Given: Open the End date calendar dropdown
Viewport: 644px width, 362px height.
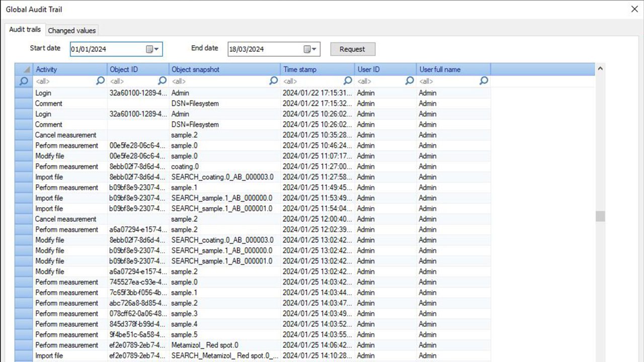Looking at the screenshot, I should 310,49.
